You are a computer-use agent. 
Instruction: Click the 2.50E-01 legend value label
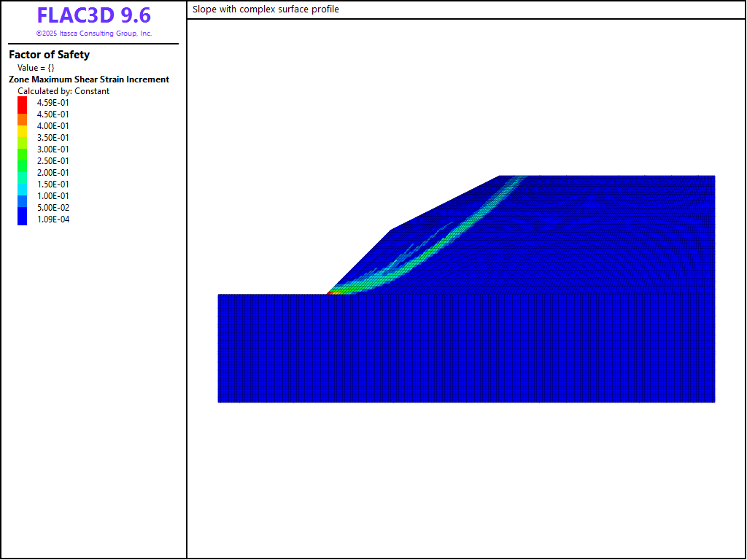(53, 161)
